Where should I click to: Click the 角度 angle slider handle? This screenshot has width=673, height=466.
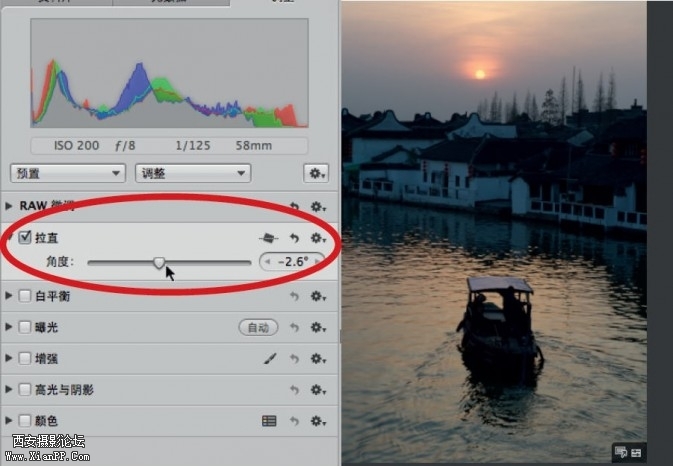(x=159, y=262)
